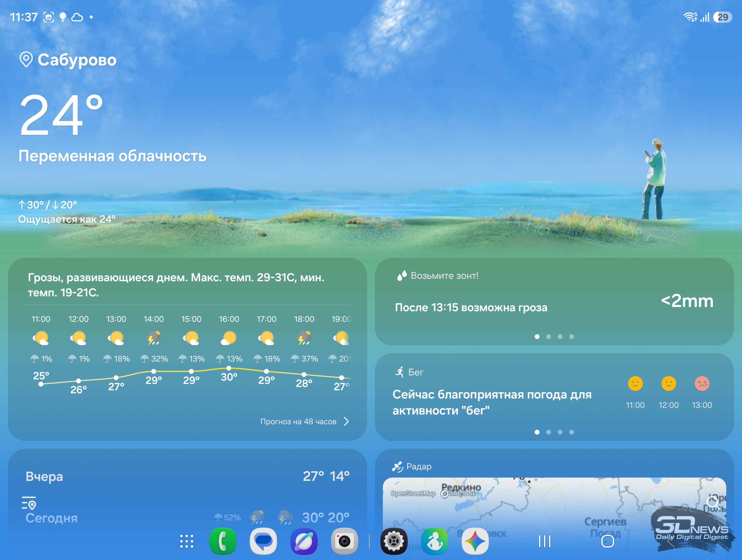Select the 11:00 running-condition face icon
This screenshot has height=560, width=742.
635,383
